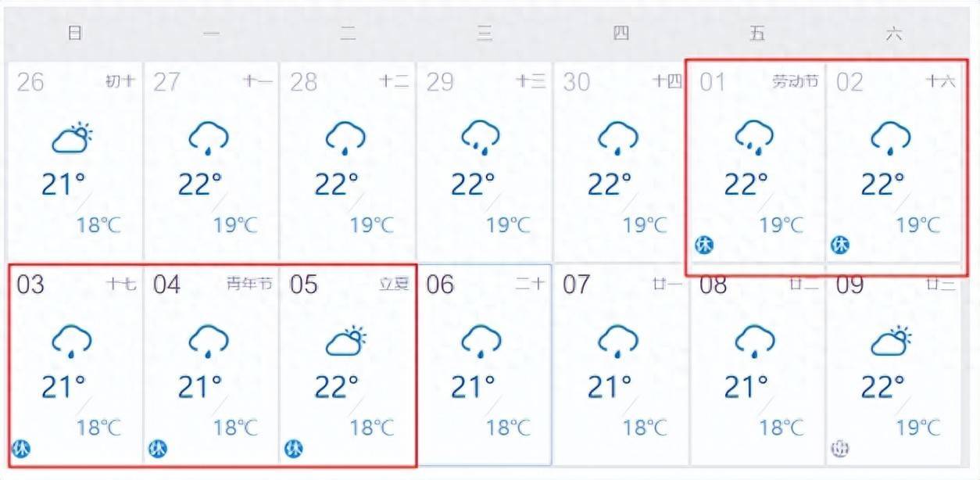Click the gray badge on day 09
Image resolution: width=980 pixels, height=480 pixels.
click(x=839, y=449)
